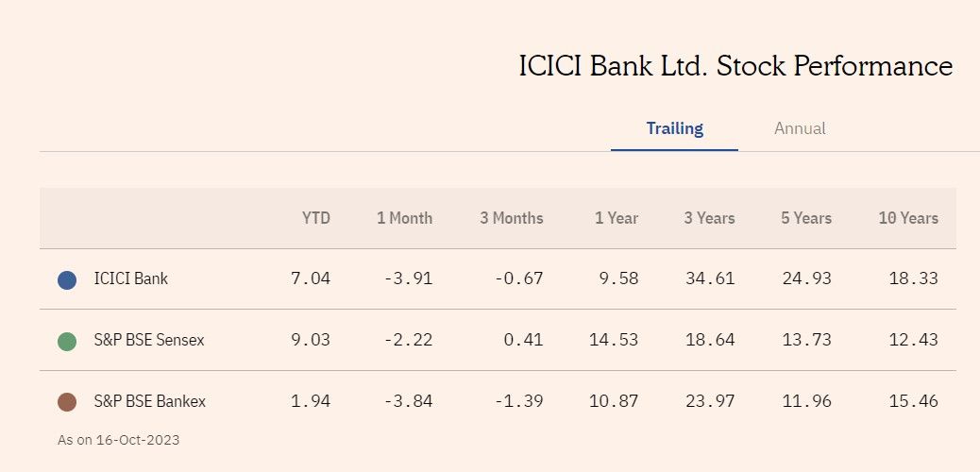Click the 1 Month column header

click(404, 218)
